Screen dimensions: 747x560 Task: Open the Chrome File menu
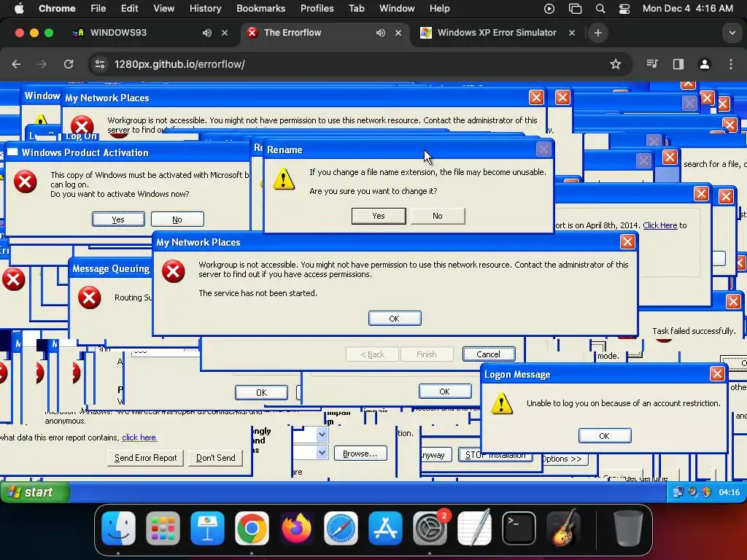[98, 9]
